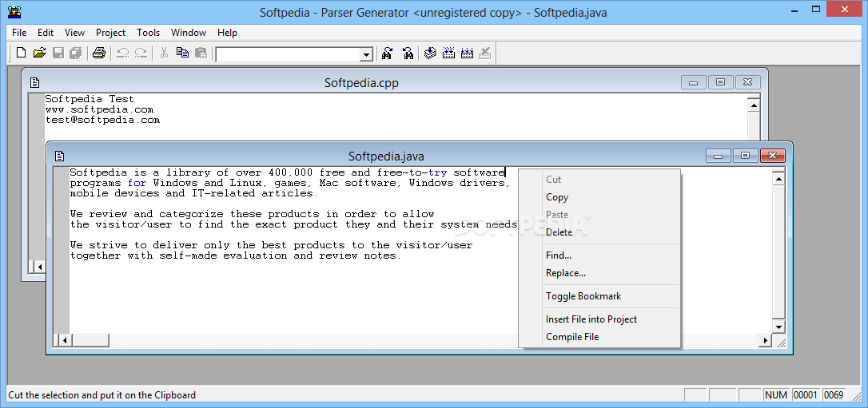
Task: Click Softpedia.cpp vertical scrollbar up arrow
Action: 754,105
